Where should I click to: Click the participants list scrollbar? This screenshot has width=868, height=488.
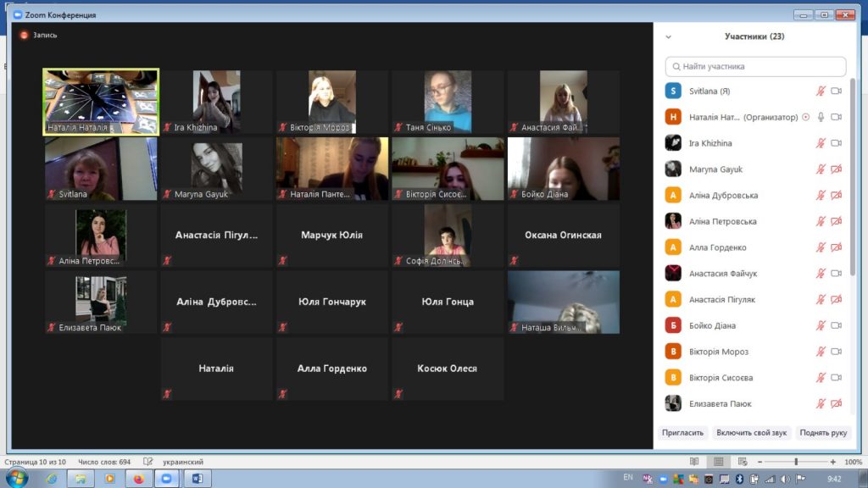coord(853,177)
